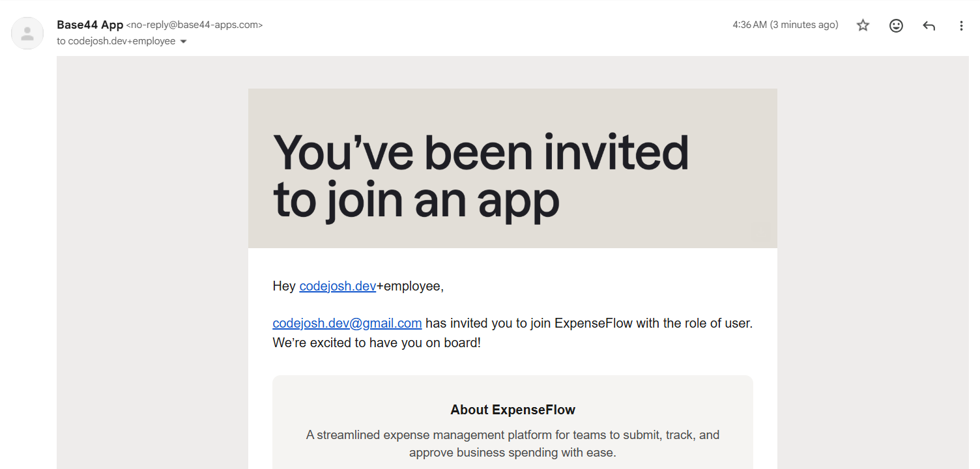Open the three-dot More options menu
This screenshot has width=980, height=469.
click(x=961, y=25)
